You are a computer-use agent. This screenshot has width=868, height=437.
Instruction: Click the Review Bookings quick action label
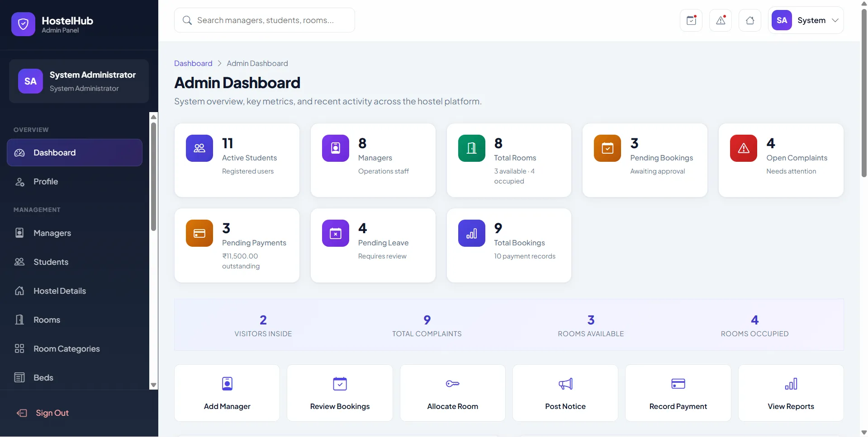[340, 406]
